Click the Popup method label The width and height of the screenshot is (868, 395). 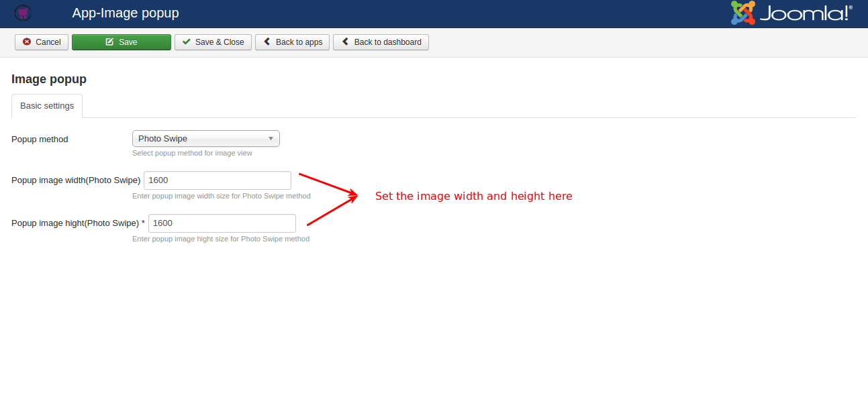(x=40, y=139)
